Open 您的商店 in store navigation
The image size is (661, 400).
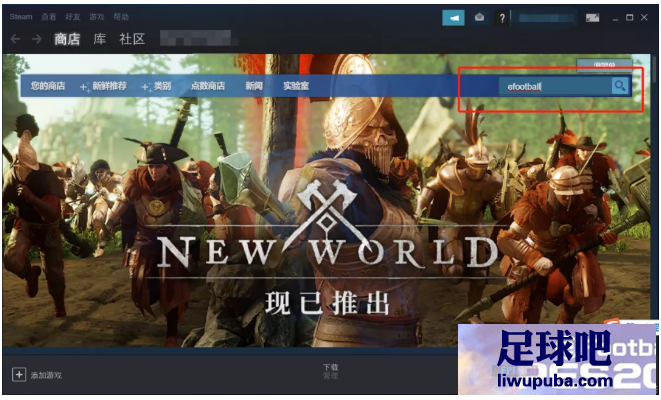coord(48,86)
